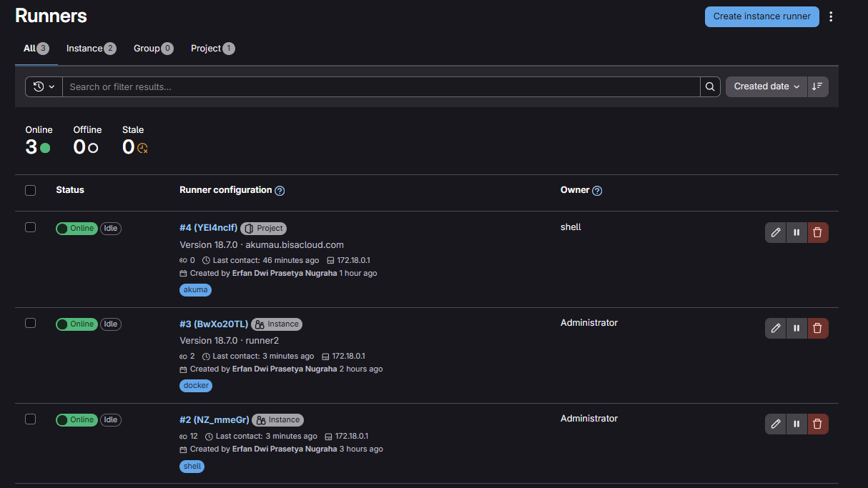Click the search magnifier icon
This screenshot has height=488, width=868.
710,86
